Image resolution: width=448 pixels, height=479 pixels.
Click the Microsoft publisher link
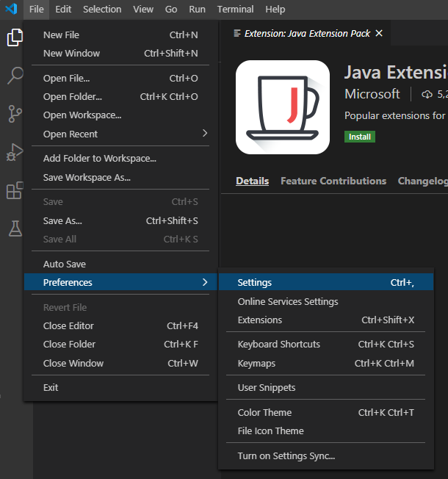point(372,94)
